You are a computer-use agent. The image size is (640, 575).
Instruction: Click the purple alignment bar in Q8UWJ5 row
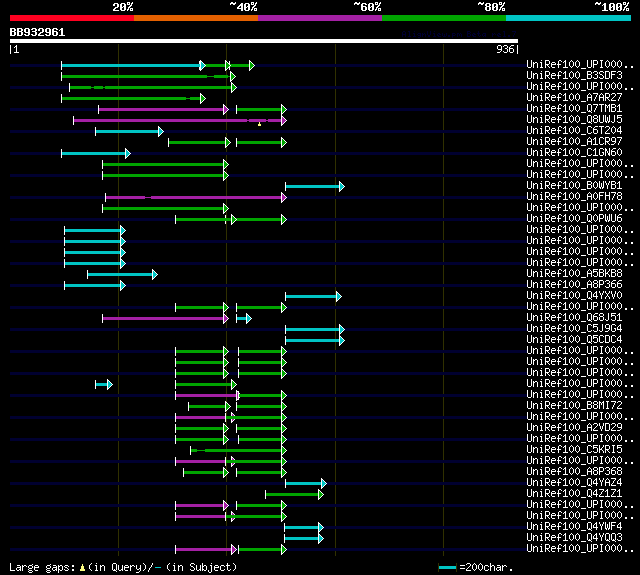(x=178, y=120)
